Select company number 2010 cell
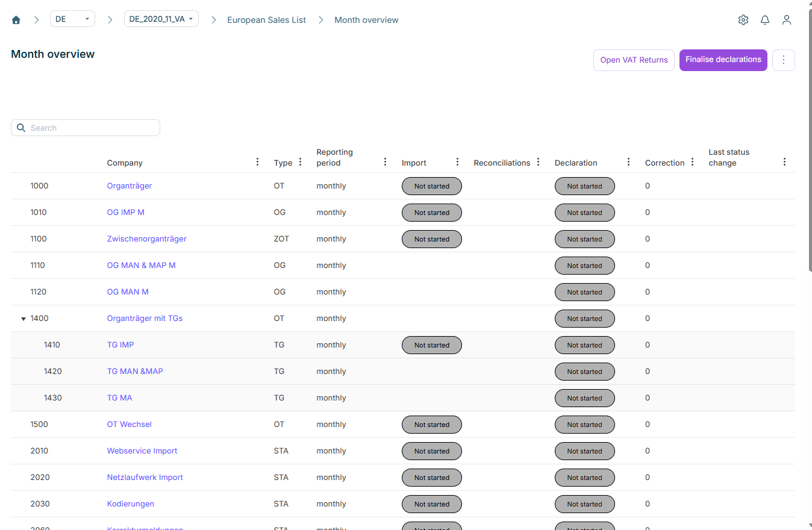 tap(39, 451)
